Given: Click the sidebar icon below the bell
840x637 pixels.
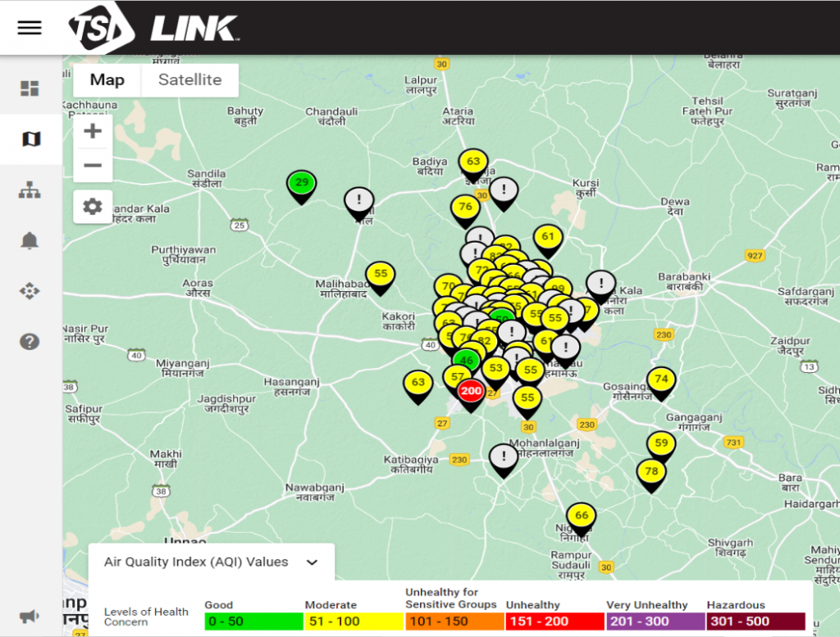Looking at the screenshot, I should (30, 291).
